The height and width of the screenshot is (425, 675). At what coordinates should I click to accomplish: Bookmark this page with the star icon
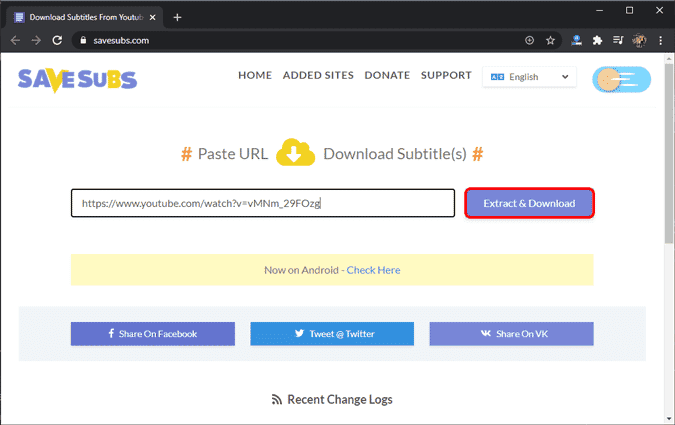point(550,40)
